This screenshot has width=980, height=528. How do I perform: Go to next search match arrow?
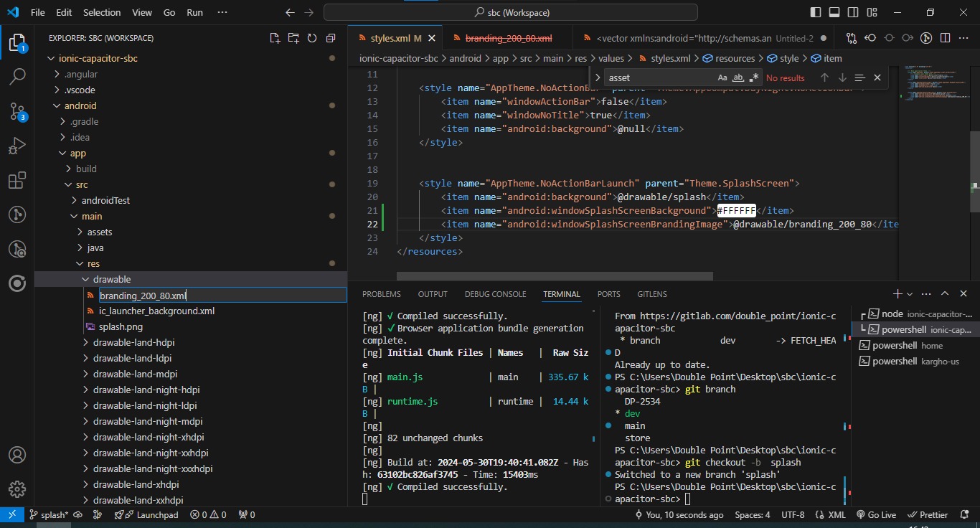pyautogui.click(x=842, y=77)
